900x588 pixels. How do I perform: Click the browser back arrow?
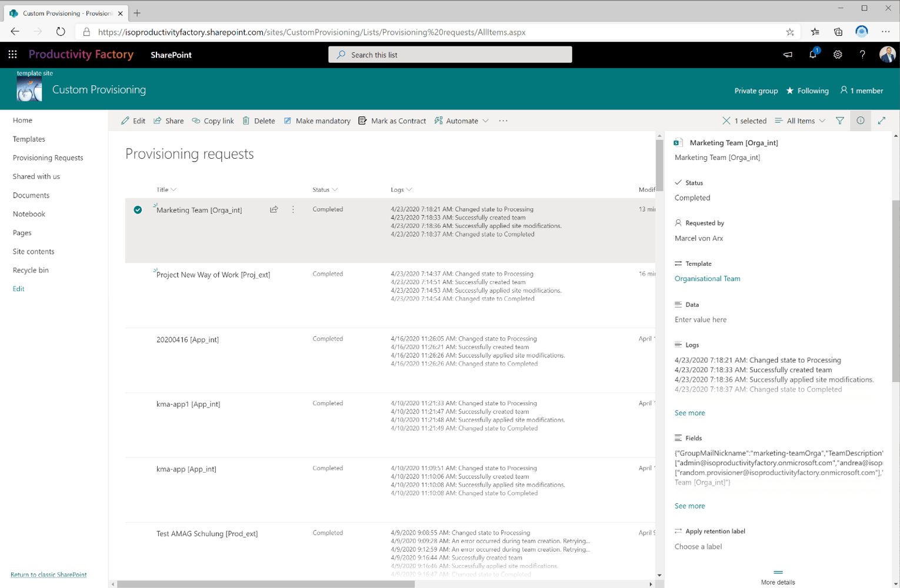coord(15,32)
